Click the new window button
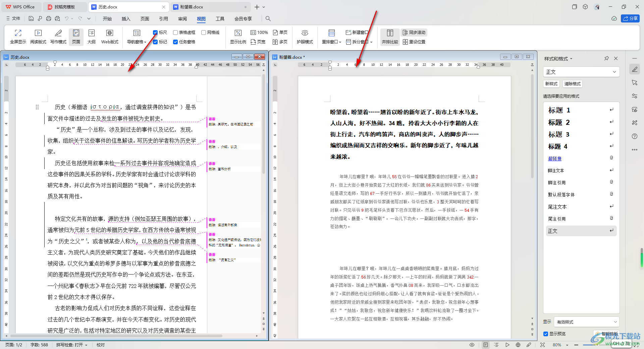Viewport: 644px width, 349px height. (357, 33)
